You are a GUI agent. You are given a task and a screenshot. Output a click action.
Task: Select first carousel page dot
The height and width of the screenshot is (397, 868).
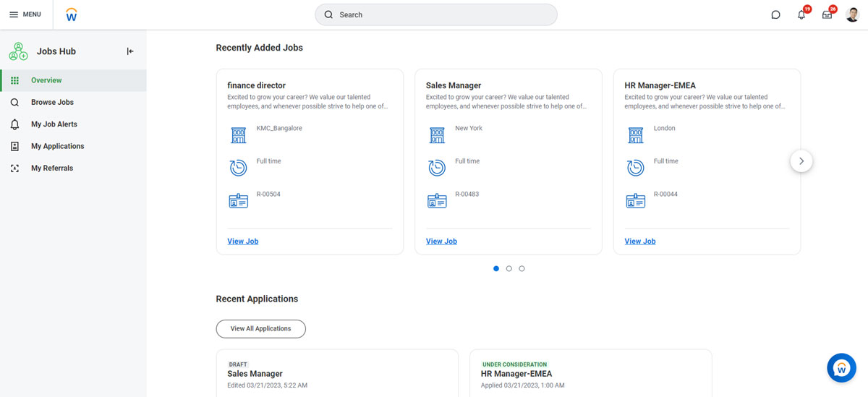click(x=496, y=268)
